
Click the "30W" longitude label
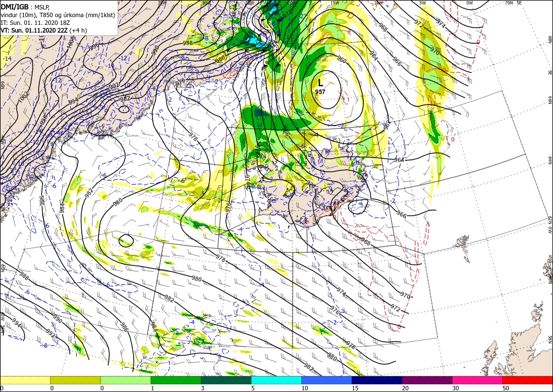pyautogui.click(x=206, y=3)
